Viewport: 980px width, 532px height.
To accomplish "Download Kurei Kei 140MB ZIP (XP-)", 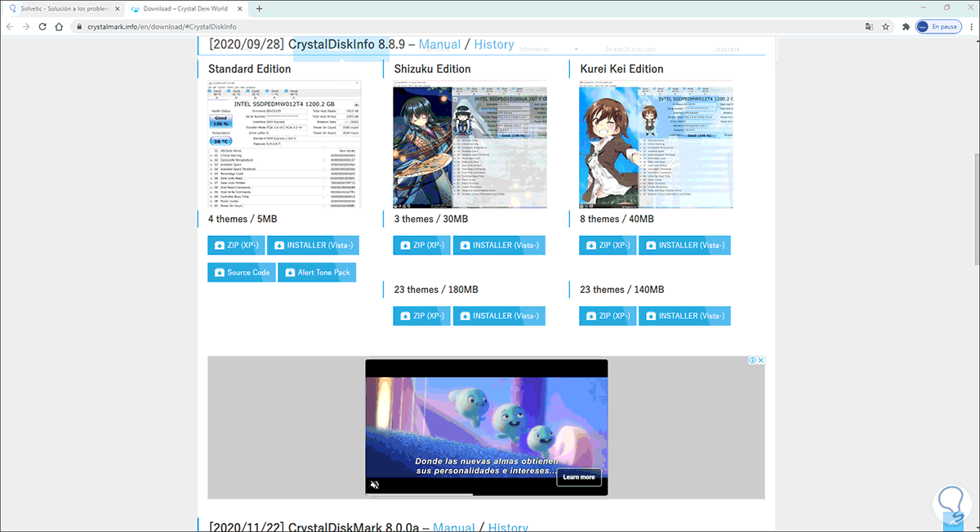I will coord(607,316).
